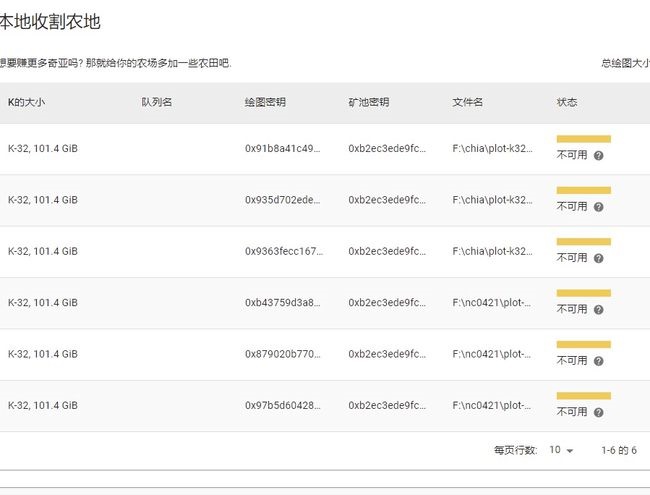650x495 pixels.
Task: Click the 绘图密钥 column header
Action: pos(265,103)
